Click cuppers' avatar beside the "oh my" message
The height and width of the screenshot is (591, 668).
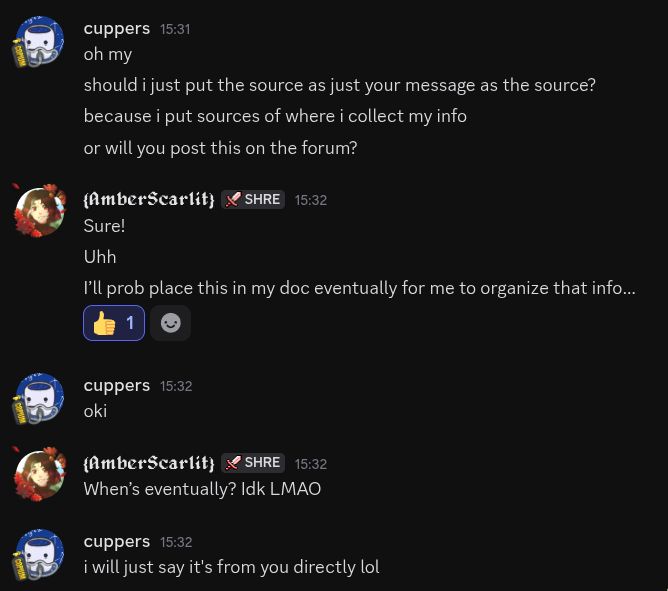point(40,42)
